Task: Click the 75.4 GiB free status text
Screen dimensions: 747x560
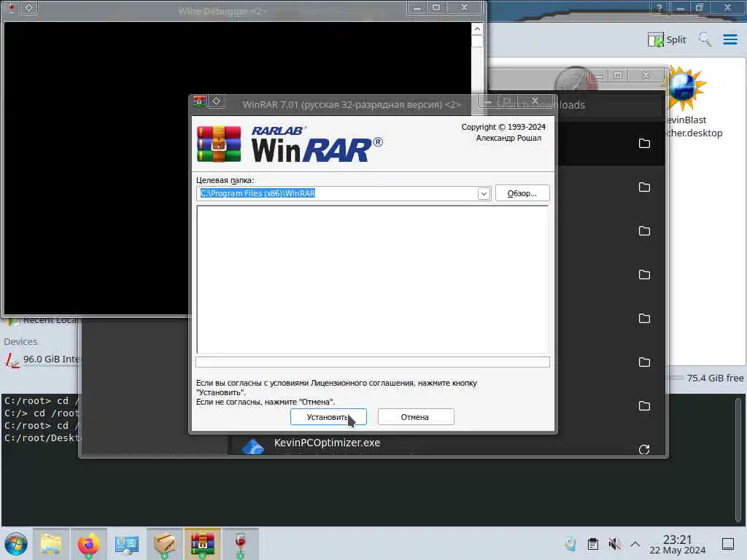Action: point(715,378)
